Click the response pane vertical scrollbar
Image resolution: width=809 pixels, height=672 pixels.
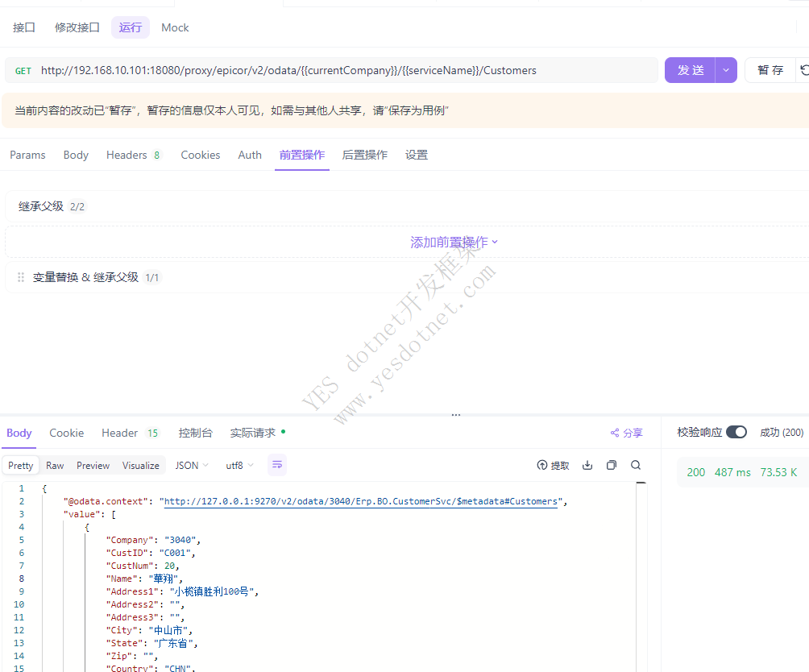pyautogui.click(x=641, y=577)
